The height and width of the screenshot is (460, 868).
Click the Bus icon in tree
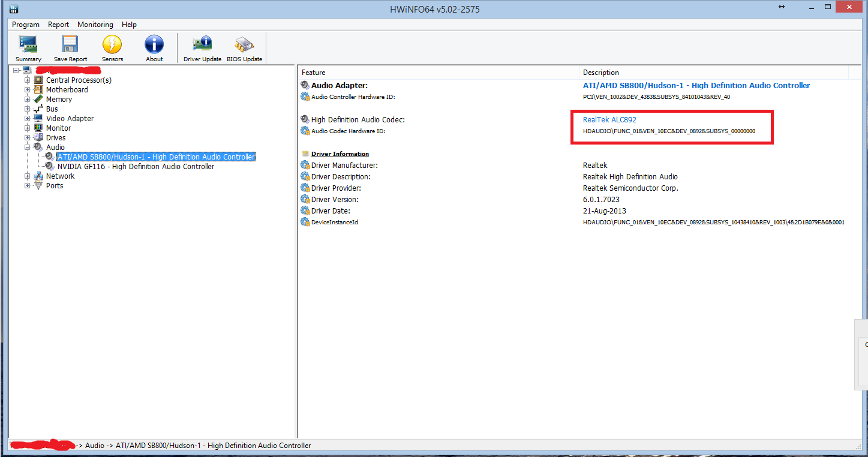click(x=38, y=109)
